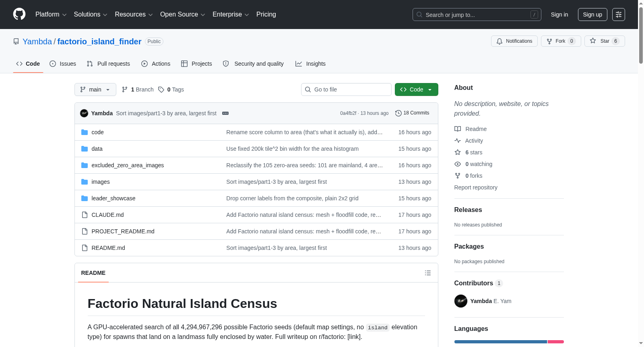Expand the Open Source menu
Image resolution: width=644 pixels, height=347 pixels.
click(x=183, y=15)
